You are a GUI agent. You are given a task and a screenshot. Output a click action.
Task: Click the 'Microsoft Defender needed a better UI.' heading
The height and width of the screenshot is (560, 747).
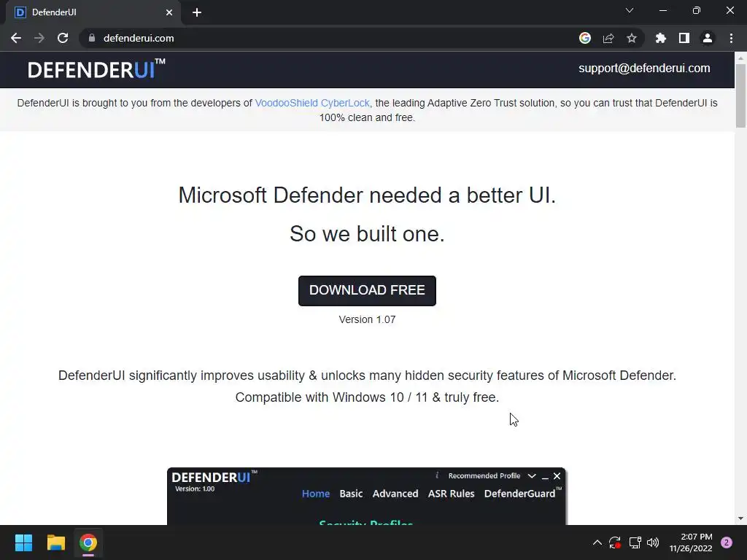[x=367, y=195]
